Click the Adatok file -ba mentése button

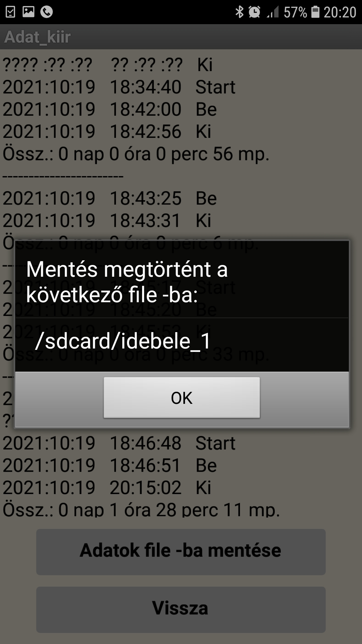point(181,552)
